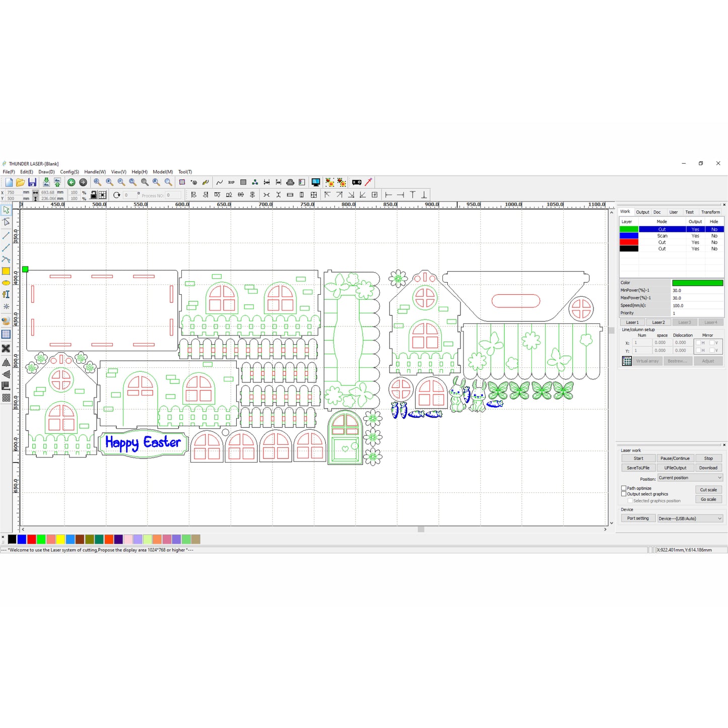Choose the text tool in left toolbar
The image size is (728, 728).
click(x=6, y=294)
